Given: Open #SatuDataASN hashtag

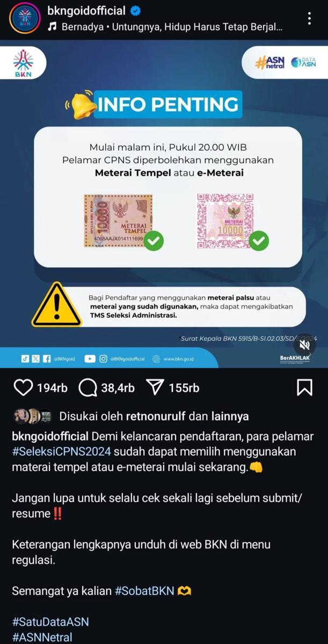Looking at the screenshot, I should (x=50, y=621).
